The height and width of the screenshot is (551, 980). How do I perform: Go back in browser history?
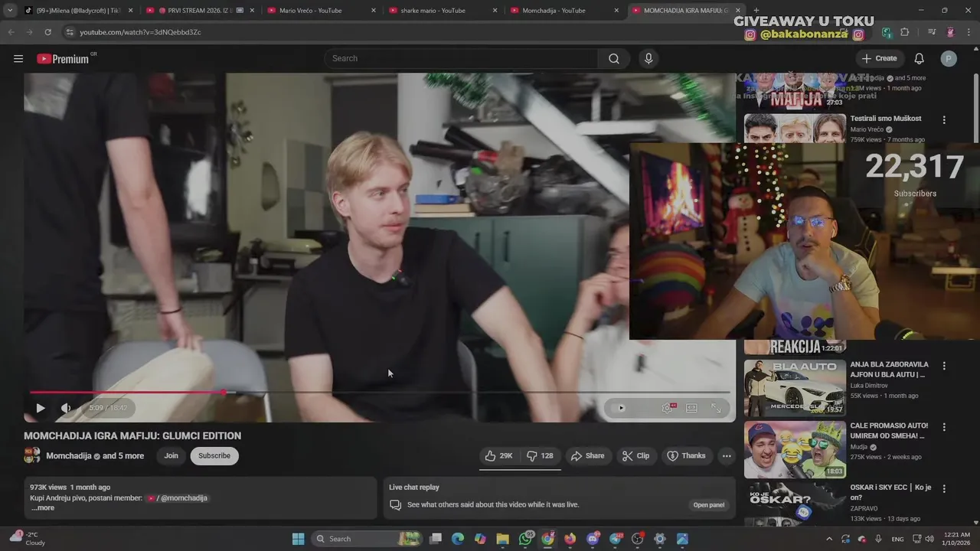tap(11, 32)
